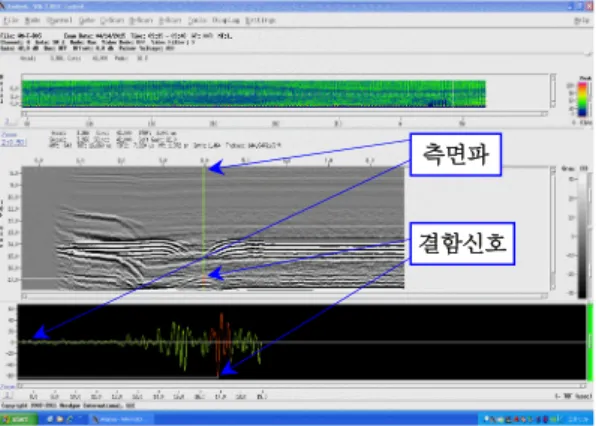Click the grayscale amplitude scale bar
The height and width of the screenshot is (426, 596).
pos(582,236)
